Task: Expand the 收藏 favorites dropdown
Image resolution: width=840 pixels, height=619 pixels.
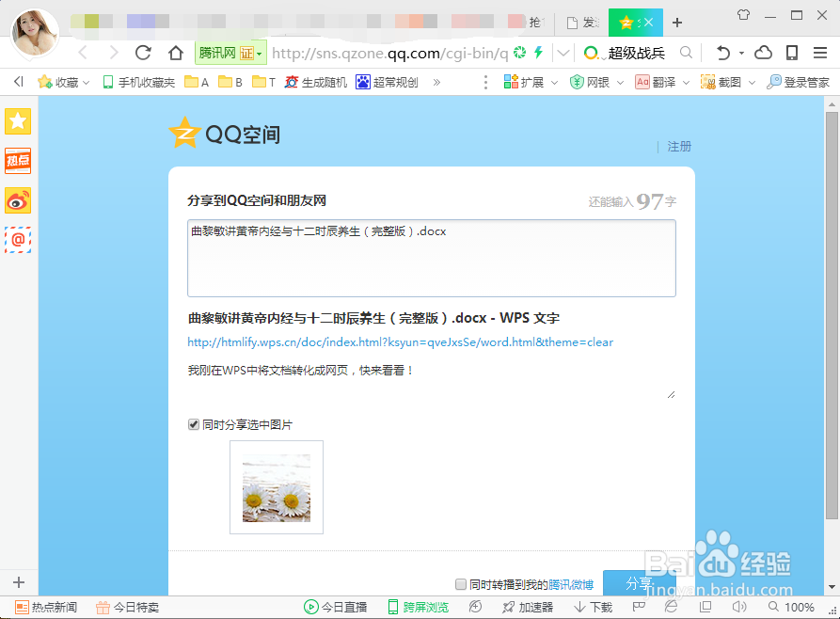Action: 87,83
